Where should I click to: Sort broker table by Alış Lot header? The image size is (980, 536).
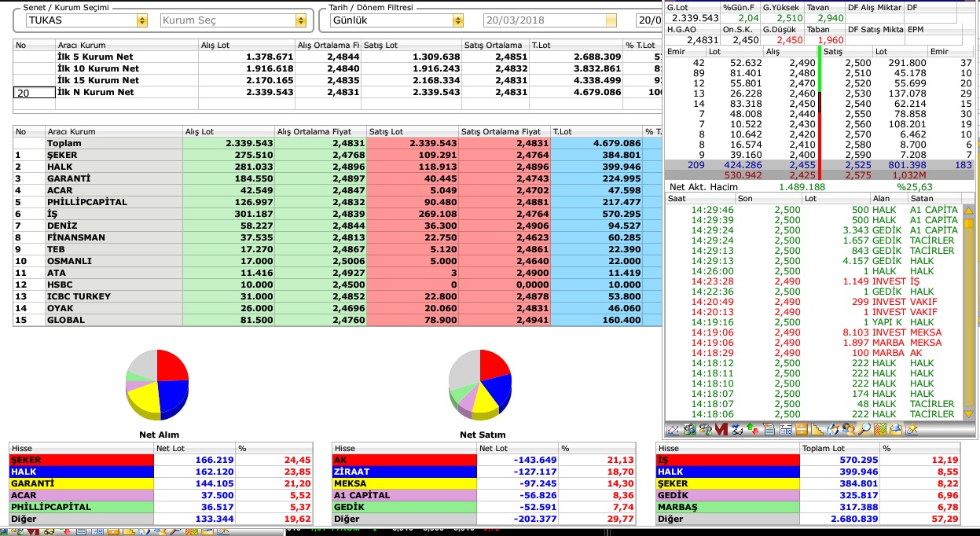pos(228,132)
